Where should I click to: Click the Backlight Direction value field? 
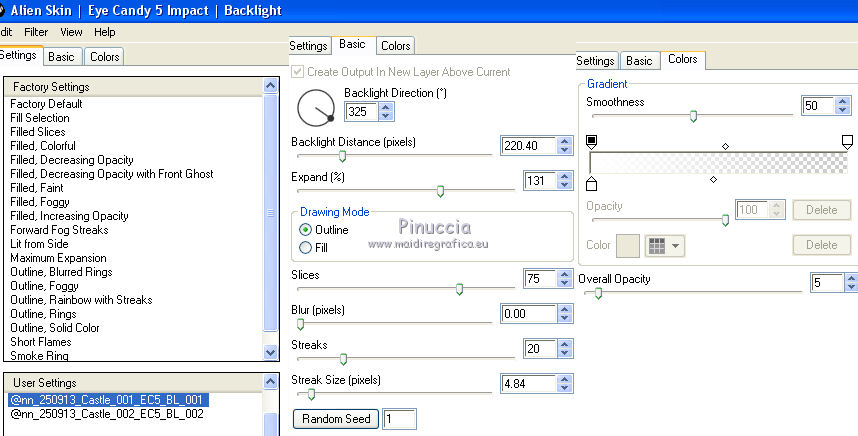[361, 112]
